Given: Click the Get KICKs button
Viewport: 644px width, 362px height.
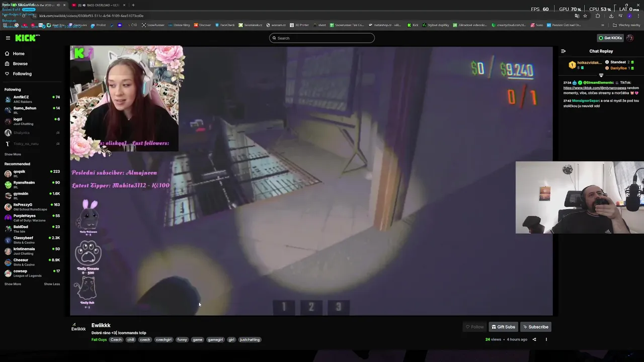Looking at the screenshot, I should pyautogui.click(x=610, y=38).
